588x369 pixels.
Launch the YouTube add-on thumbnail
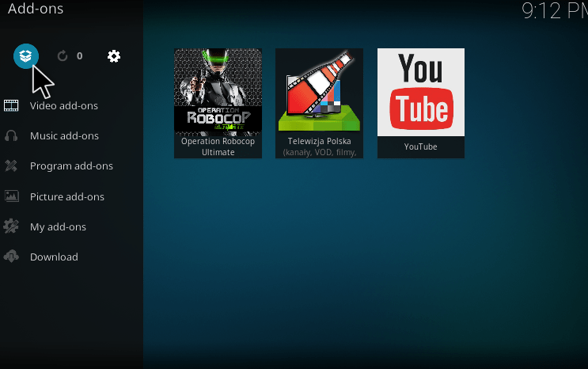(x=420, y=93)
